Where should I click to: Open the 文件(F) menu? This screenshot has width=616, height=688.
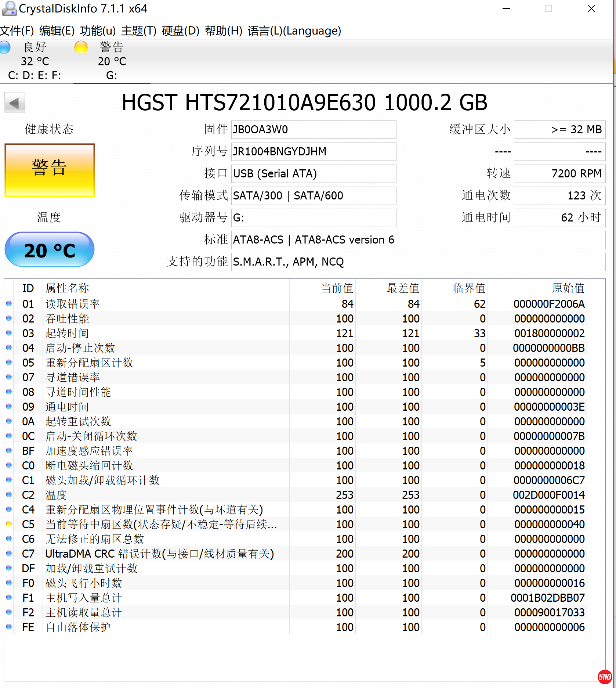(17, 31)
